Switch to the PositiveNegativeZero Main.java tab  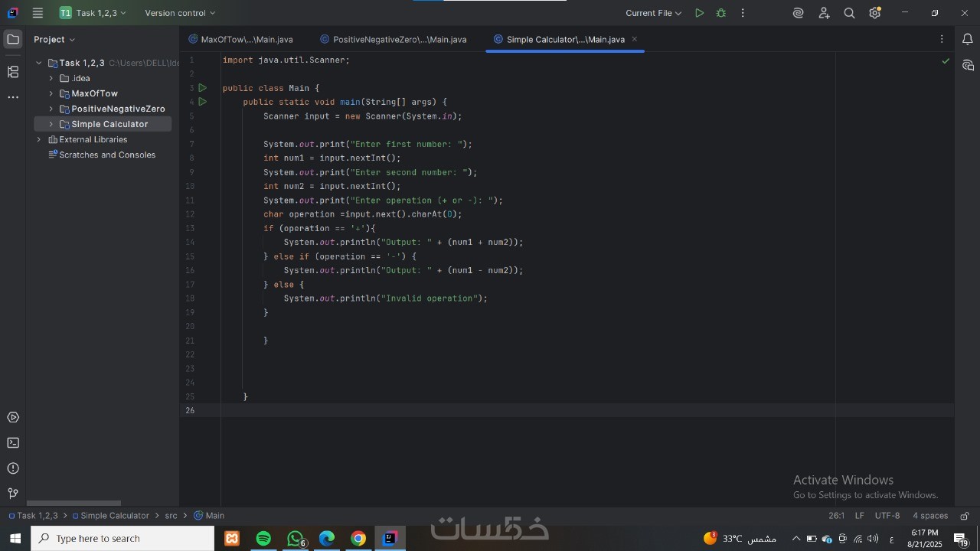[394, 39]
